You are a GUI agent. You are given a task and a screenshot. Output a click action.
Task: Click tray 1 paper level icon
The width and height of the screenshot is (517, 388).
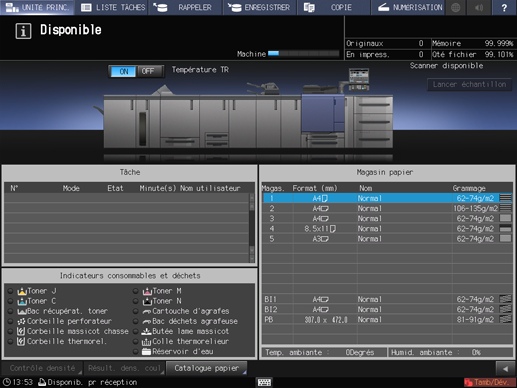(505, 198)
